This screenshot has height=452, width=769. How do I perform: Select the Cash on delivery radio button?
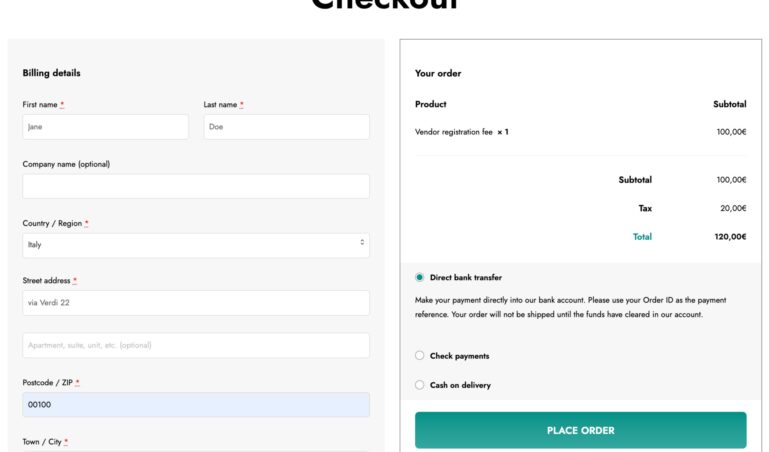(420, 385)
